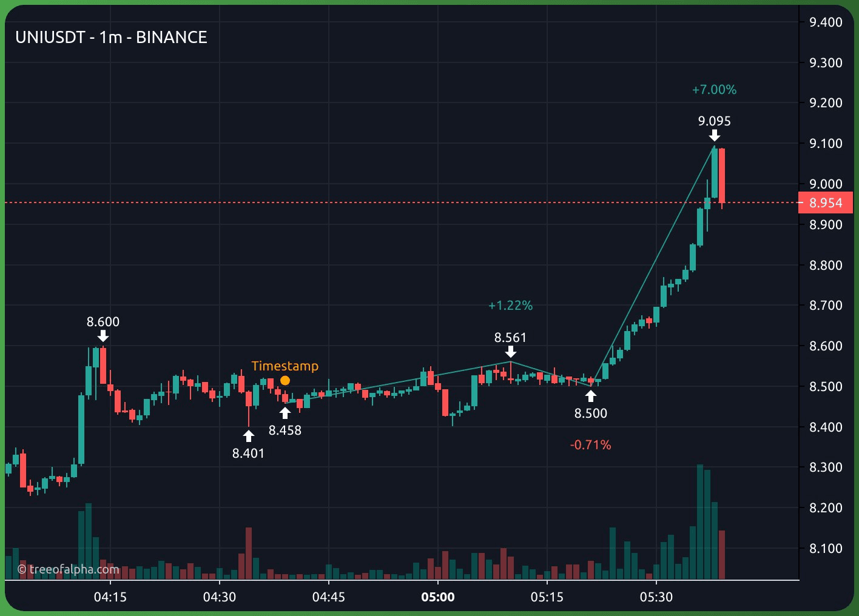Click the 9.000 price axis value
The width and height of the screenshot is (859, 616).
point(826,184)
